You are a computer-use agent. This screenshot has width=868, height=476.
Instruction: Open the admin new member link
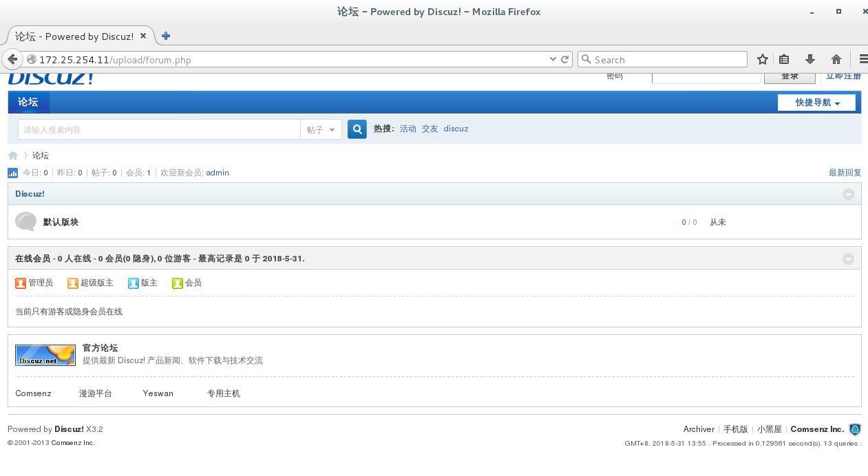pyautogui.click(x=218, y=173)
